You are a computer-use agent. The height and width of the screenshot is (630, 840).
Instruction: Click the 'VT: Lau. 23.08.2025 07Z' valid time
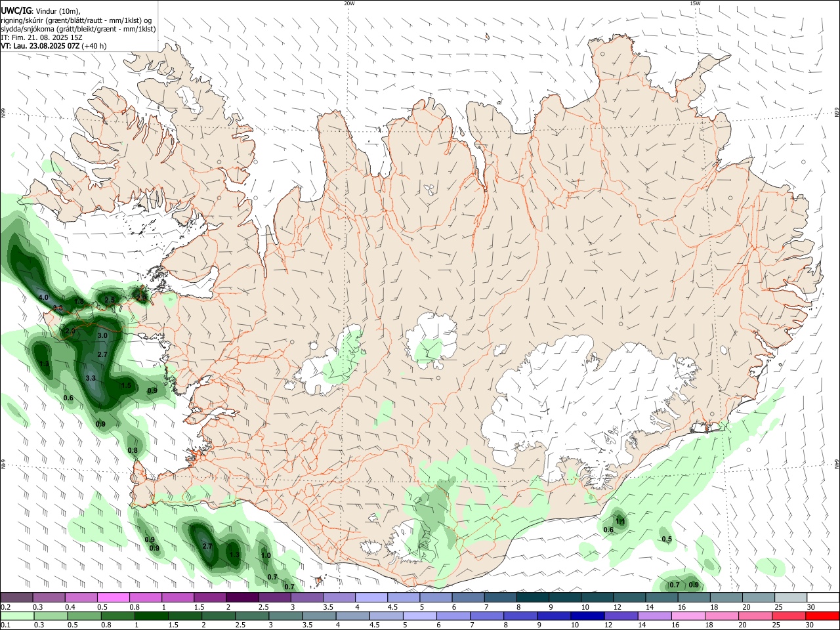(x=40, y=46)
